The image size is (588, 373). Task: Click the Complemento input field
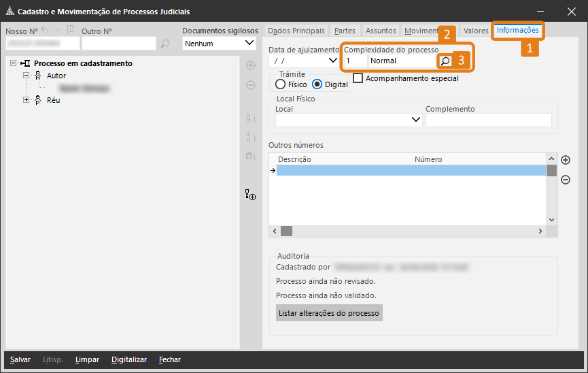pyautogui.click(x=488, y=120)
